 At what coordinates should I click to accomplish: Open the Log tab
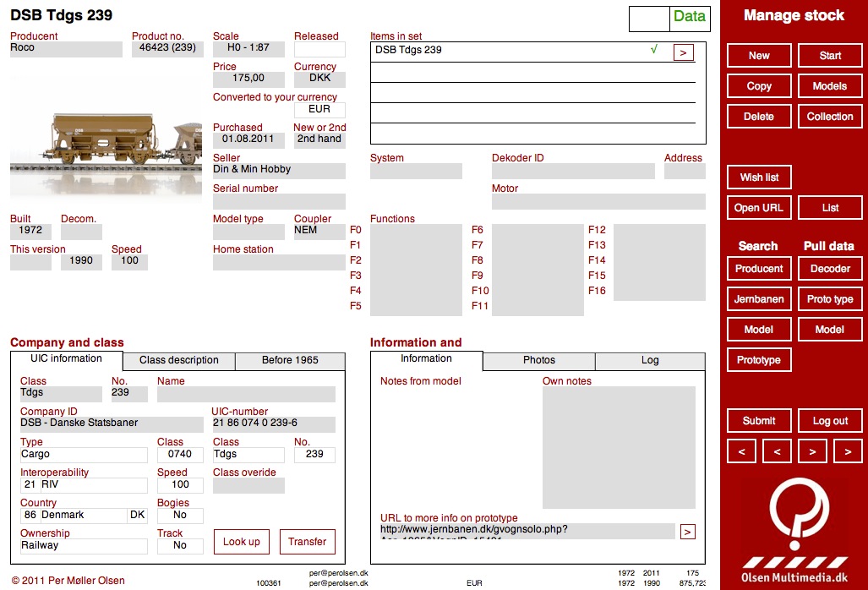click(650, 360)
